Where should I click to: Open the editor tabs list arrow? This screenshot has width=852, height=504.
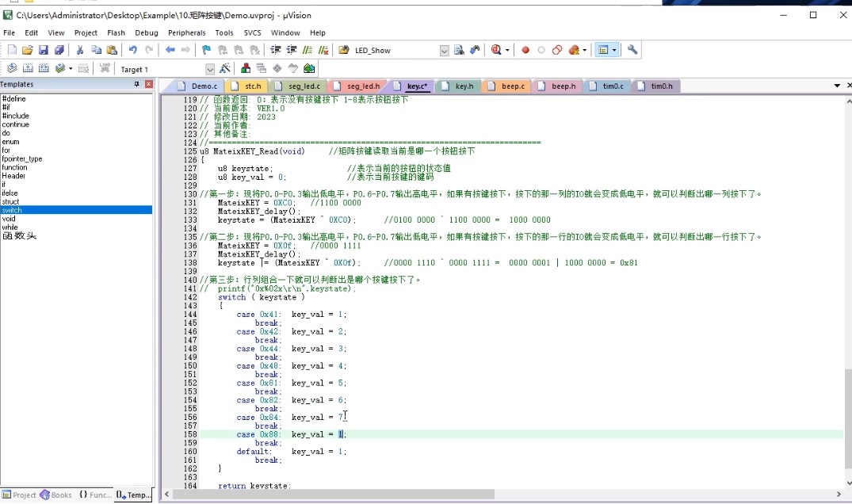coord(837,86)
